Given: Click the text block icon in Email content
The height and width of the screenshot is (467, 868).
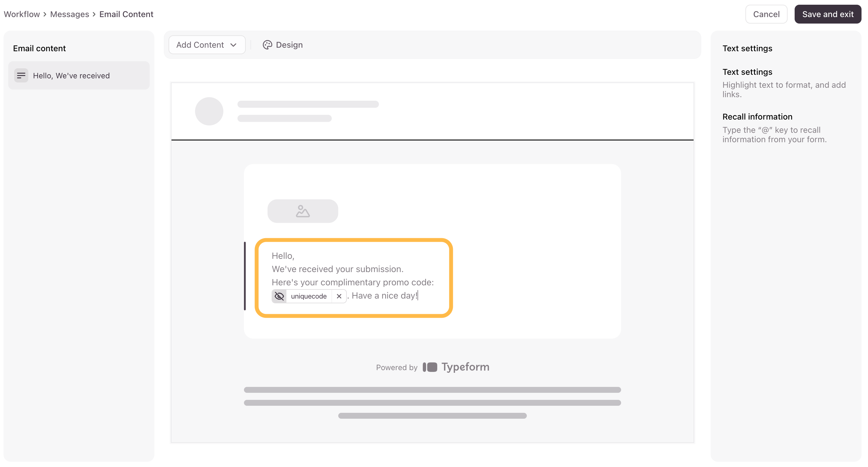Looking at the screenshot, I should pos(21,75).
